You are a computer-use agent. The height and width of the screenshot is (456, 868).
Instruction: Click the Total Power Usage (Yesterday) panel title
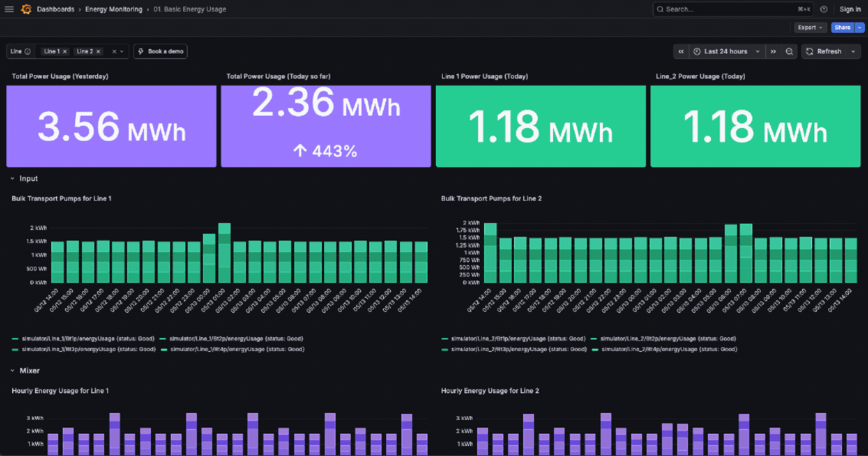[60, 77]
